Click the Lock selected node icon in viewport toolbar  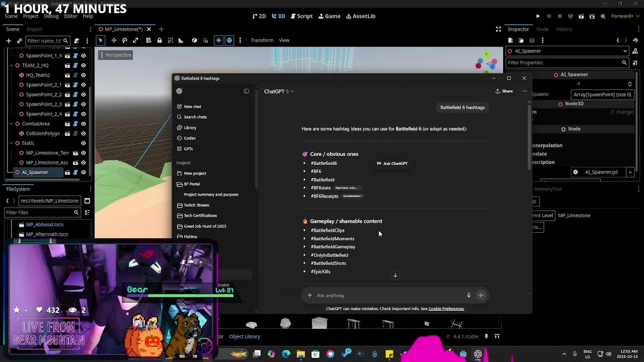159,40
